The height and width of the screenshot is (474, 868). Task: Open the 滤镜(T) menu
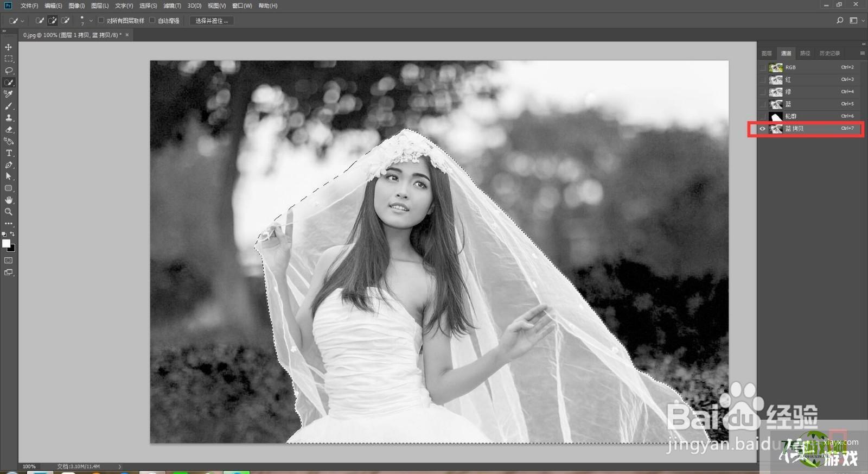point(172,5)
